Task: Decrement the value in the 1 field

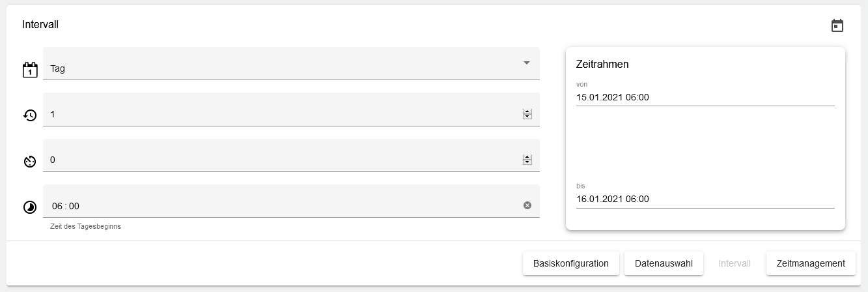Action: tap(527, 117)
